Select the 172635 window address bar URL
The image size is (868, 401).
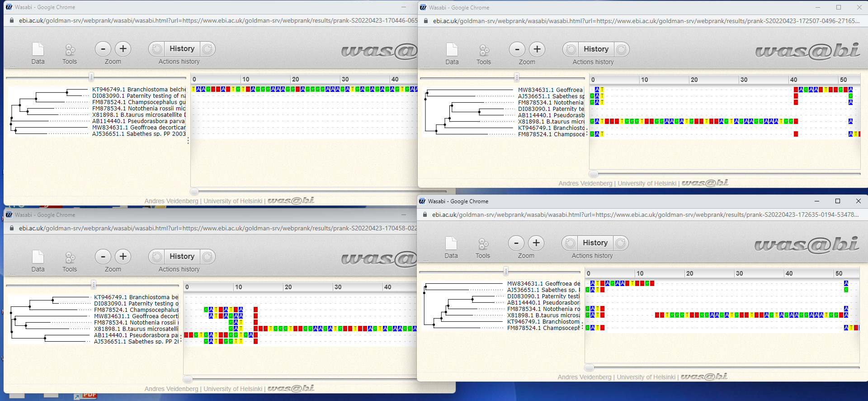645,215
